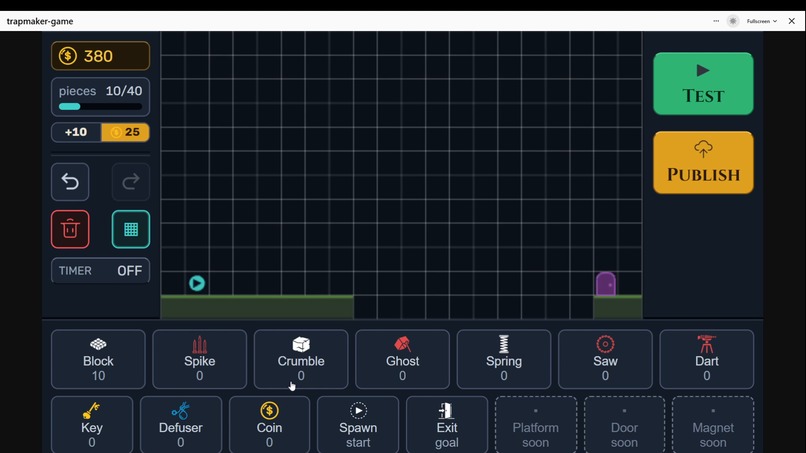Click the left green ground platform
The width and height of the screenshot is (806, 453).
coord(257,307)
